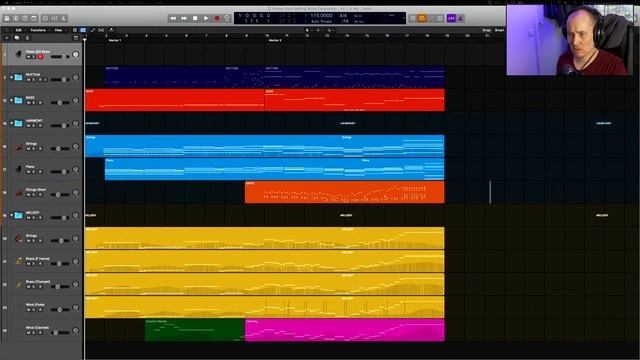Toggle the Flex show/hide icon
This screenshot has height=360, width=640.
pos(101,30)
